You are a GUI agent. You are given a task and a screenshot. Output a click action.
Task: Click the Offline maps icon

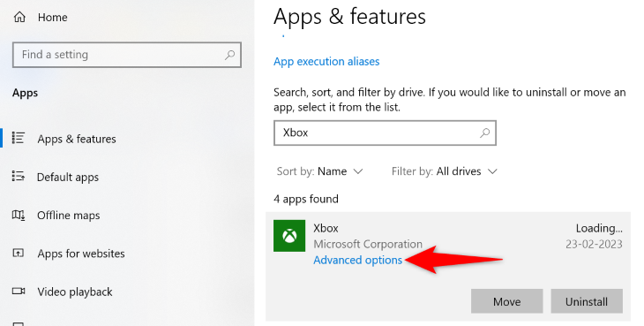point(19,215)
